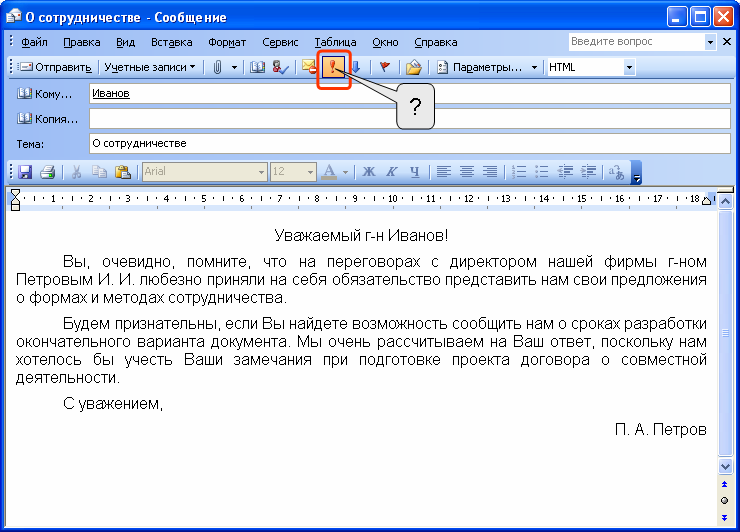Open the address book icon in toolbar
Screen dimensions: 740x532
click(x=257, y=67)
